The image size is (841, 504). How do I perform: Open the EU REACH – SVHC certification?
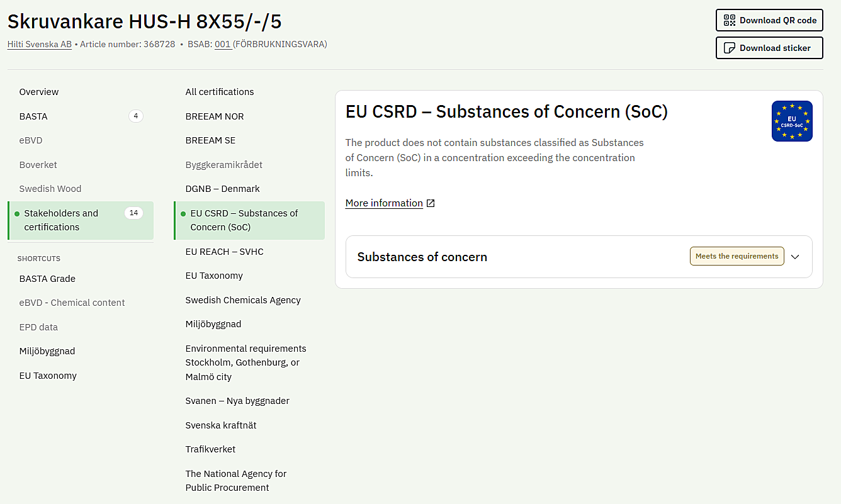[x=225, y=252]
